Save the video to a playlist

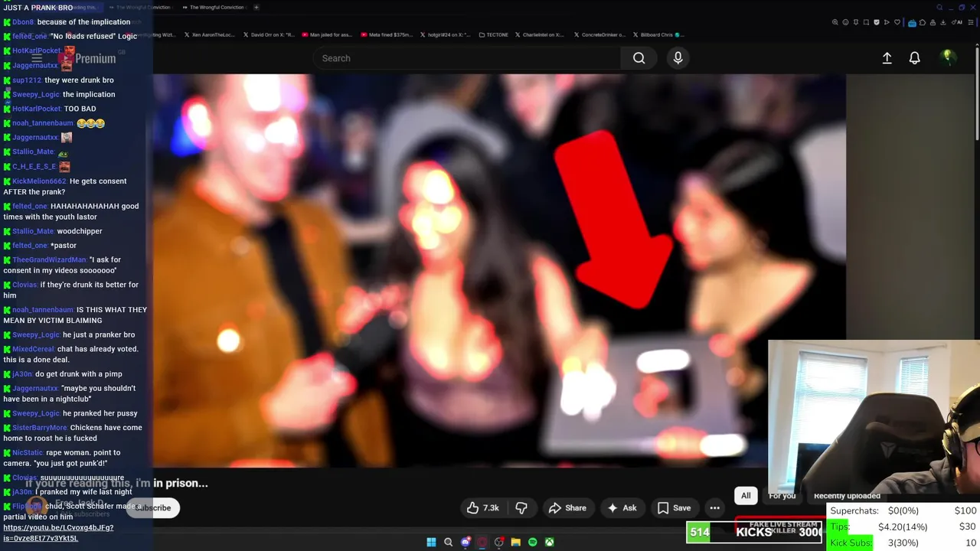coord(674,508)
